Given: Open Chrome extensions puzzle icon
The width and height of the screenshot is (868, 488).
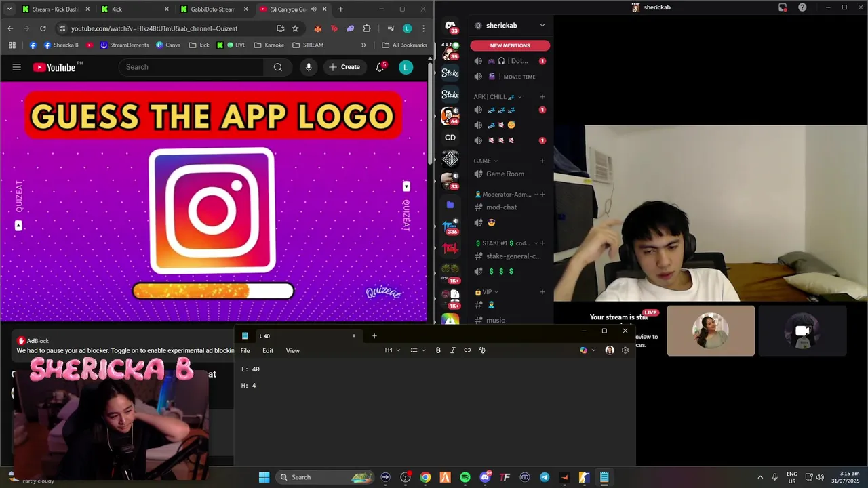Looking at the screenshot, I should (x=367, y=28).
